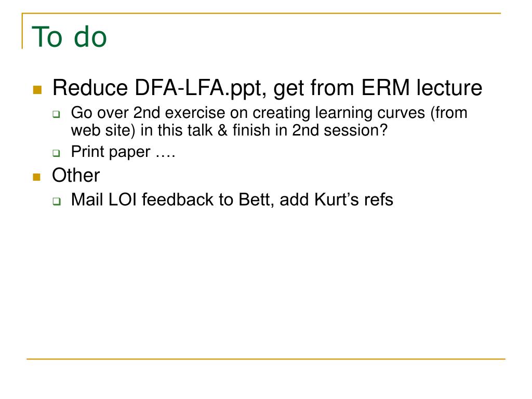Click the phrase 'finish in 2nd session?'
The width and height of the screenshot is (532, 399).
(310, 130)
